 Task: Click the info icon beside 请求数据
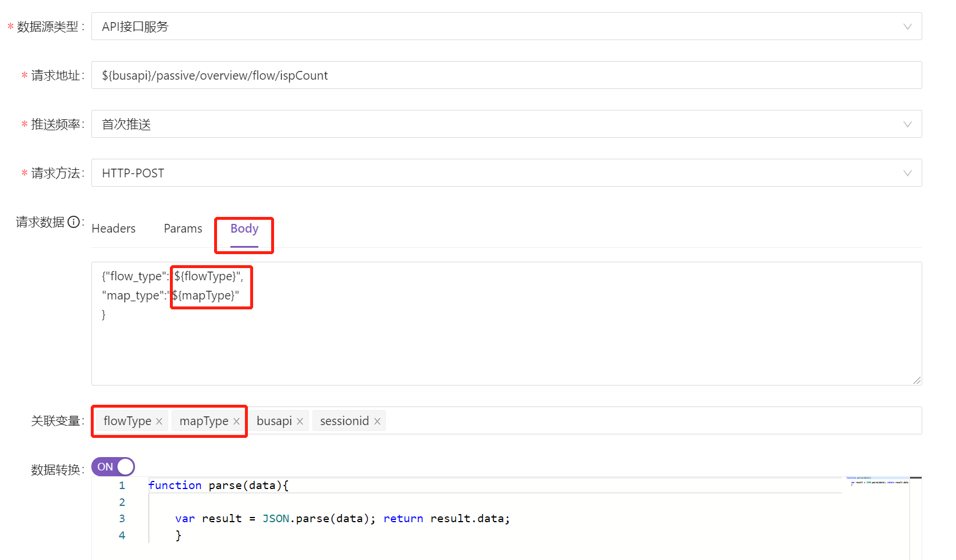click(x=73, y=222)
